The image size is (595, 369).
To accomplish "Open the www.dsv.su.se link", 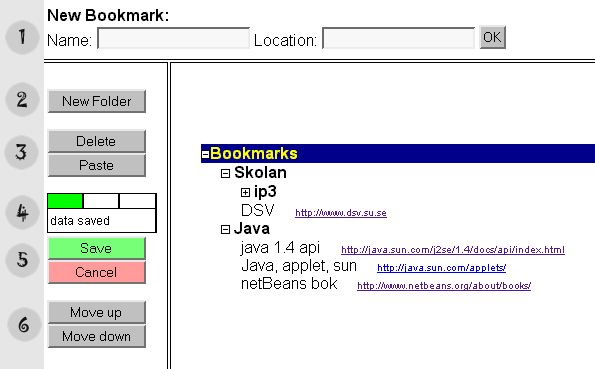I will point(341,213).
